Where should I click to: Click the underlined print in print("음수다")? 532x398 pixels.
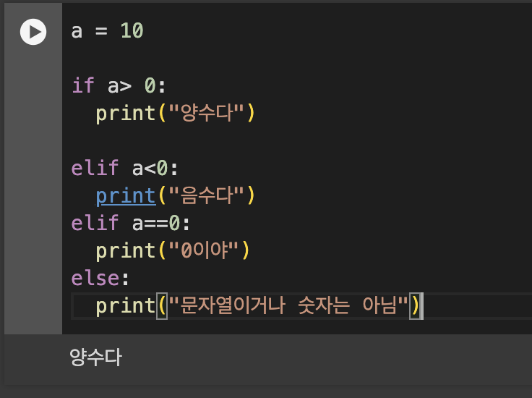click(x=126, y=196)
